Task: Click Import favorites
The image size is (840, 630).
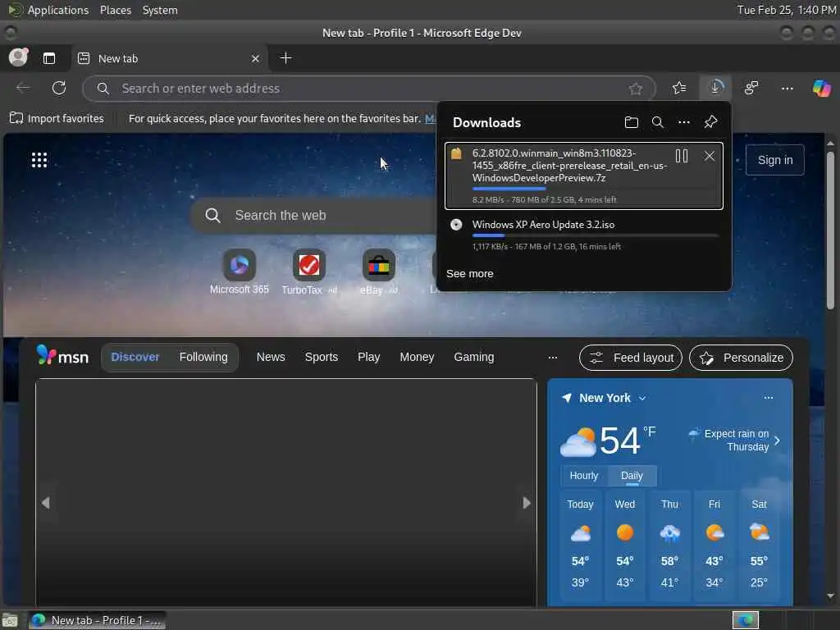Action: (x=57, y=118)
